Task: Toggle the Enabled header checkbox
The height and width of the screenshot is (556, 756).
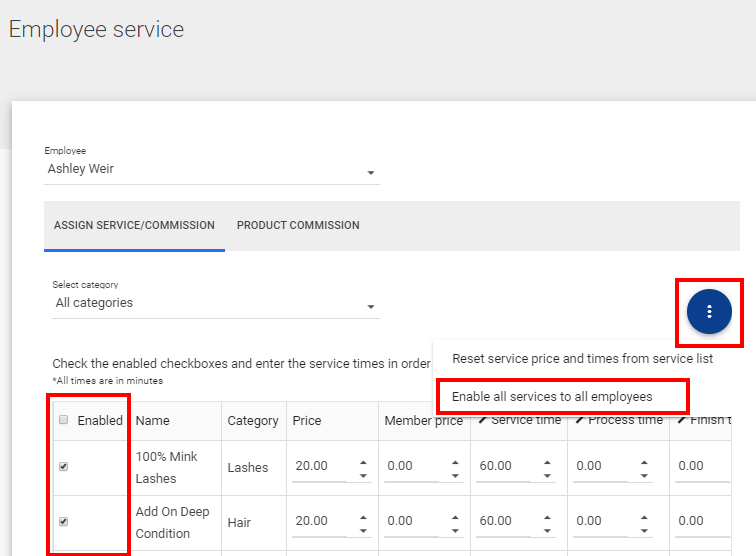Action: click(64, 421)
